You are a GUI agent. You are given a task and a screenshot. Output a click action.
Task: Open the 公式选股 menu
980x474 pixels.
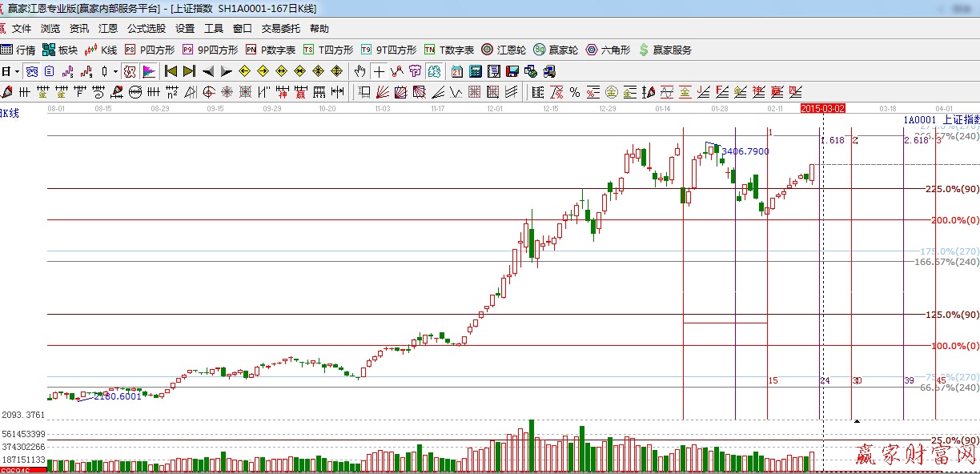pyautogui.click(x=147, y=28)
